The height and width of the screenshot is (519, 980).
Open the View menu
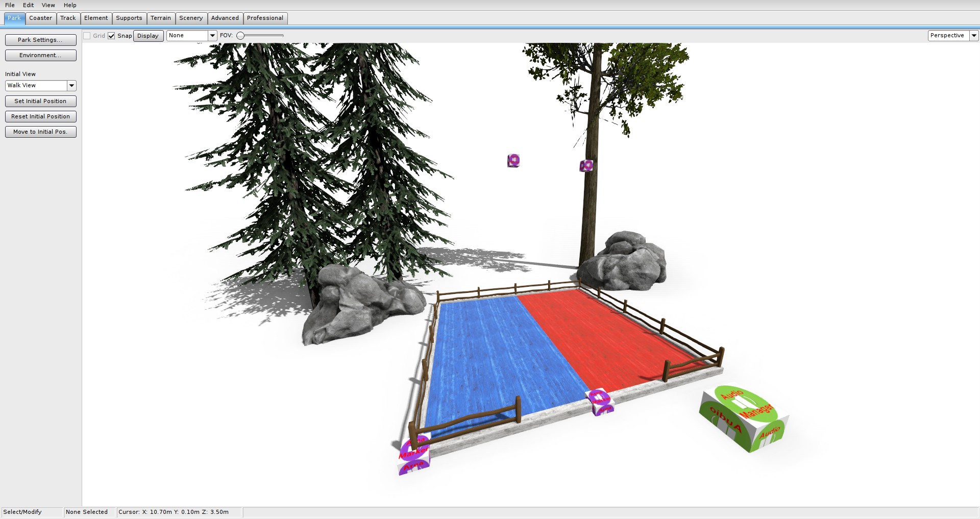[48, 5]
